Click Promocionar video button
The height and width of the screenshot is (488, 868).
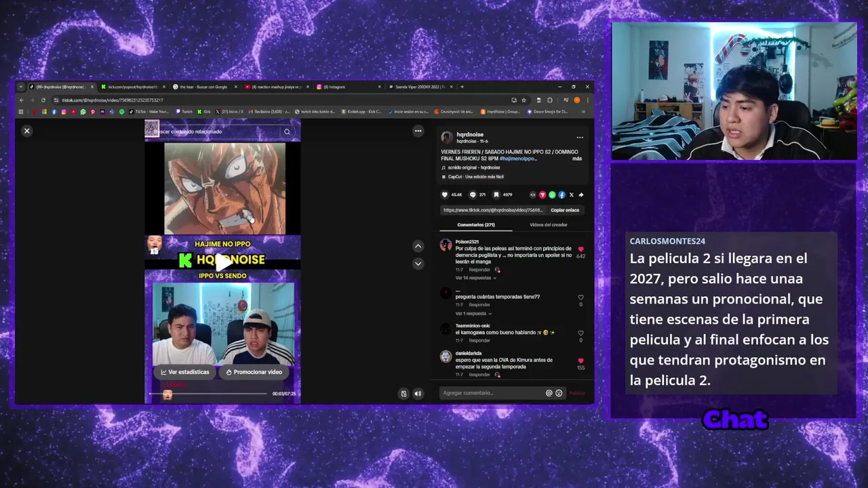(x=254, y=371)
